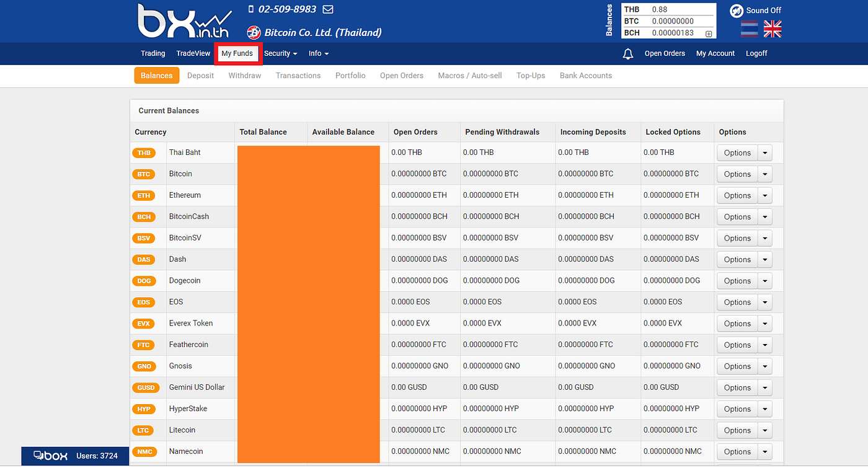Image resolution: width=868 pixels, height=468 pixels.
Task: Expand header balances with the plus icon
Action: 709,33
